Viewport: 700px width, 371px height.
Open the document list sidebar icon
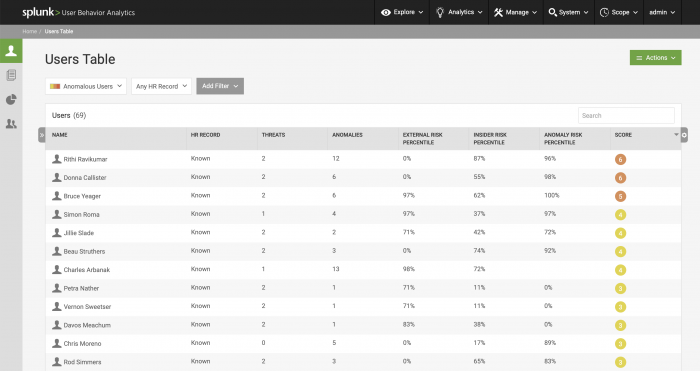click(x=11, y=75)
